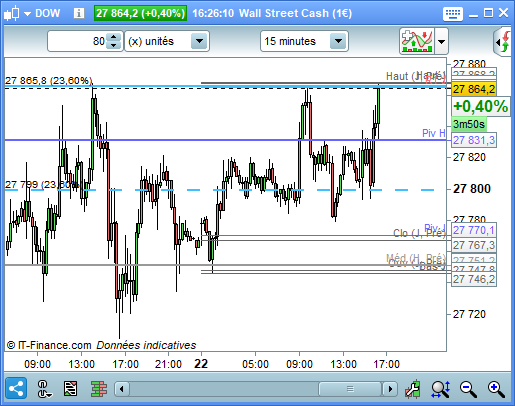The height and width of the screenshot is (406, 515).
Task: Close the chart window
Action: [x=503, y=13]
